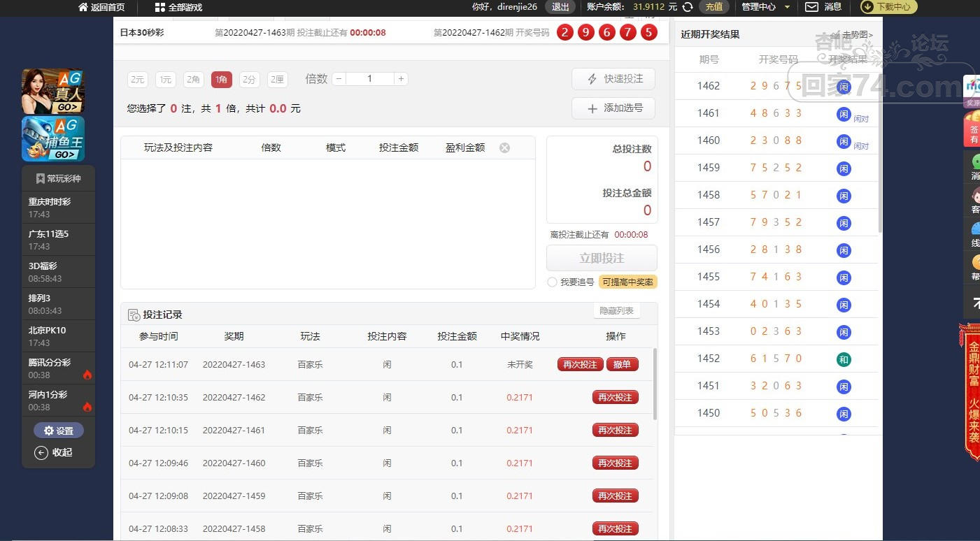Image resolution: width=980 pixels, height=541 pixels.
Task: Click the 立即投注 bet now button
Action: [x=602, y=258]
